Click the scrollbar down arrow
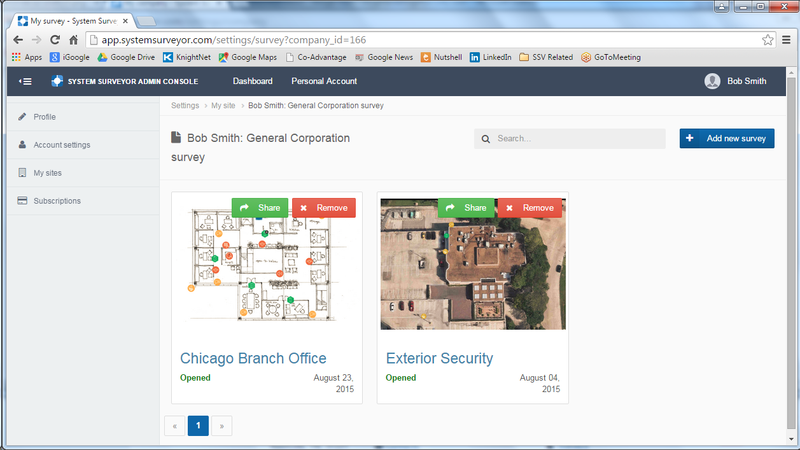Image resolution: width=800 pixels, height=450 pixels. pos(791,439)
